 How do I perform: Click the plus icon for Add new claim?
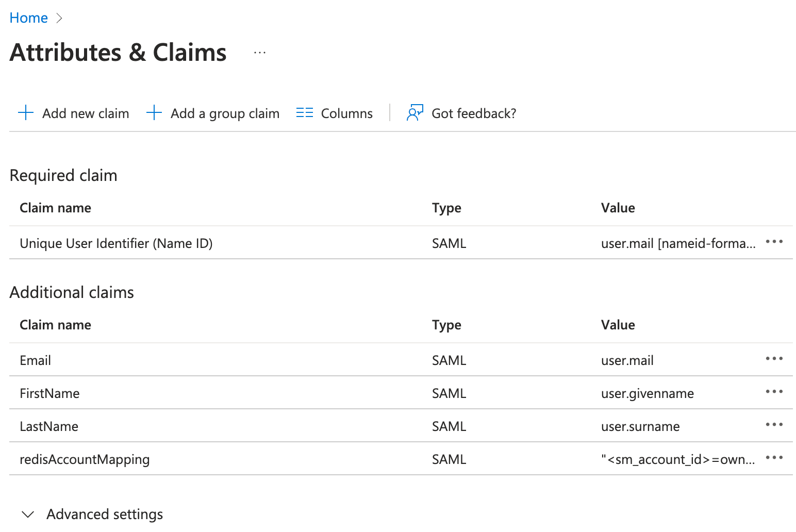pyautogui.click(x=26, y=113)
